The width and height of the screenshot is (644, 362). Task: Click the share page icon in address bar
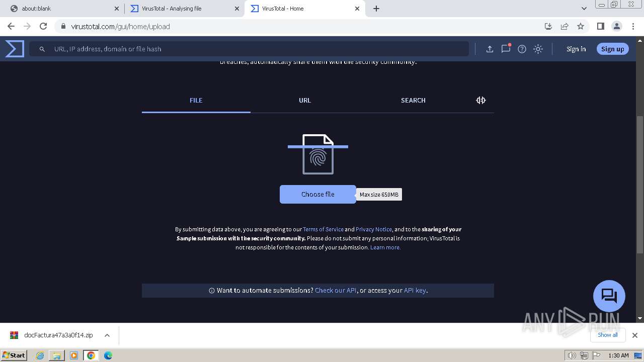[565, 26]
